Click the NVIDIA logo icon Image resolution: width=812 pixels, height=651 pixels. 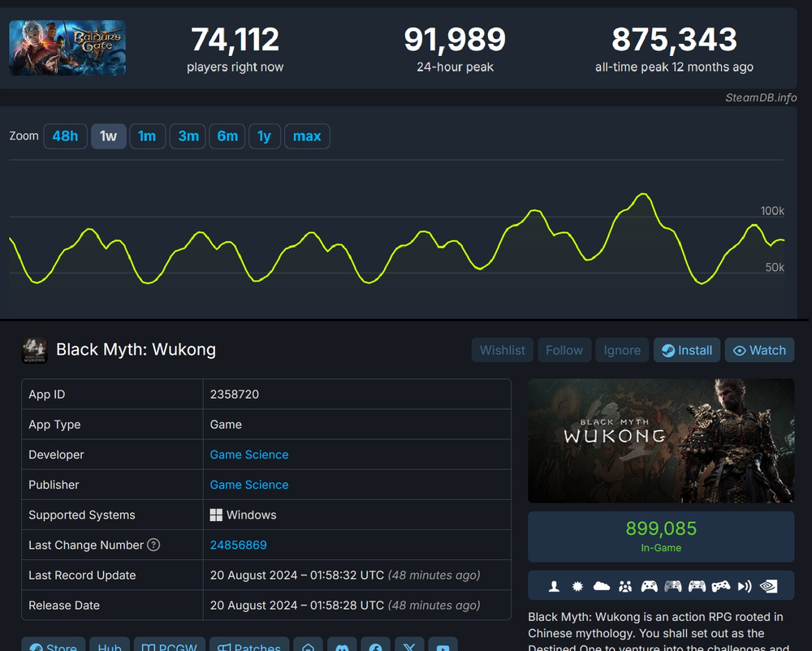click(768, 586)
